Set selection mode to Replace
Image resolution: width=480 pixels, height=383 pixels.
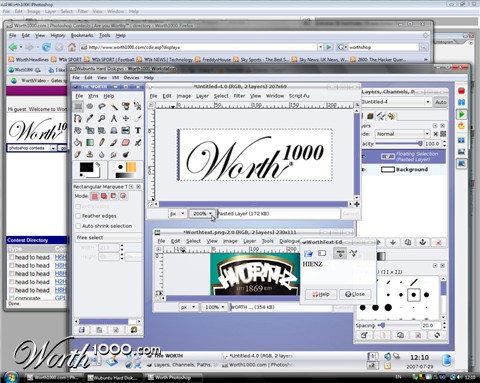(95, 196)
